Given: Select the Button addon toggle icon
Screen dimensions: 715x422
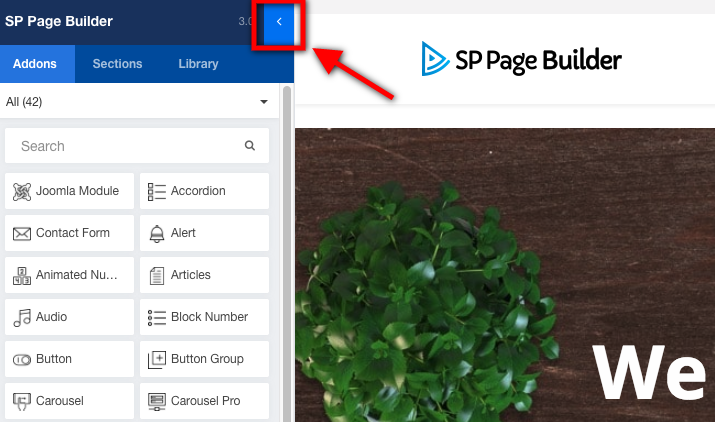Looking at the screenshot, I should tap(21, 359).
